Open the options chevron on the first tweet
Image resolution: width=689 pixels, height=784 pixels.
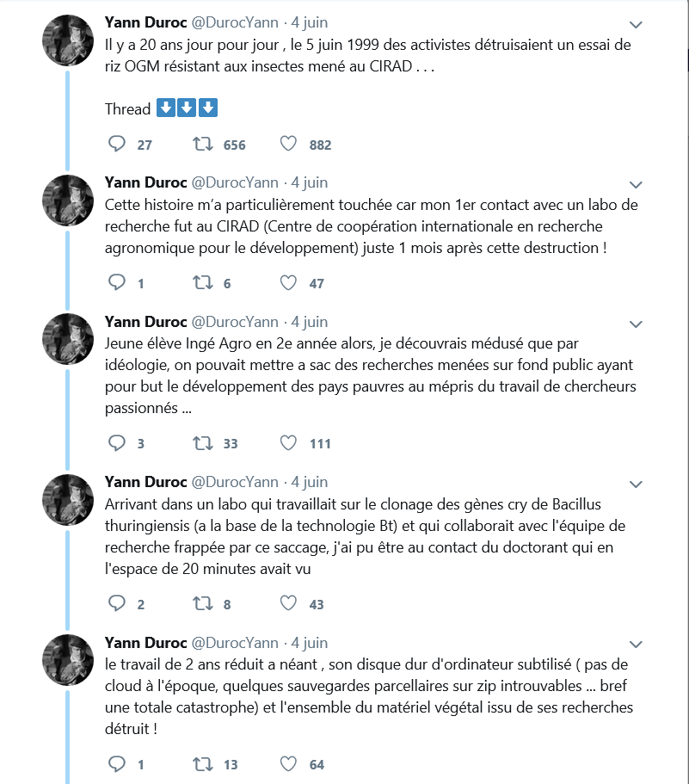point(636,24)
